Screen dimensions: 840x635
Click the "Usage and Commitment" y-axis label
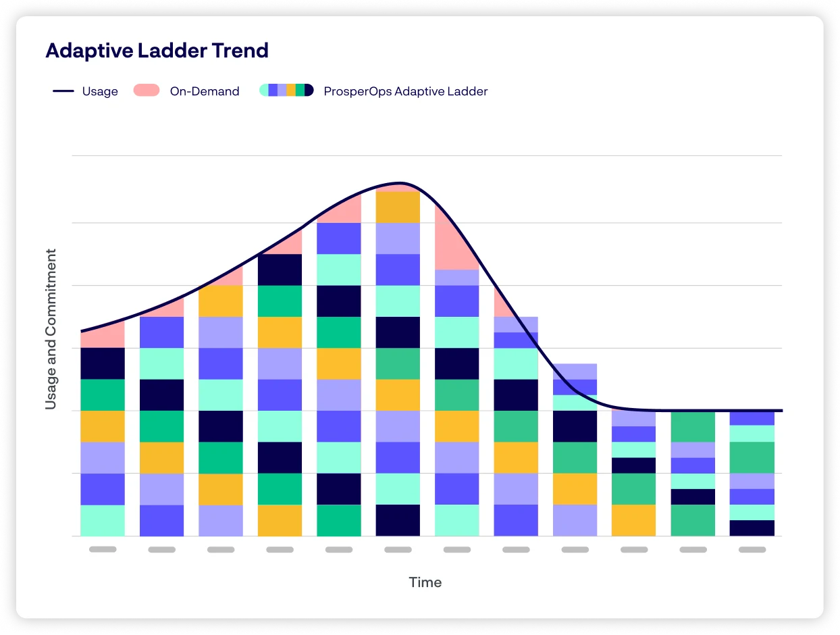[51, 329]
